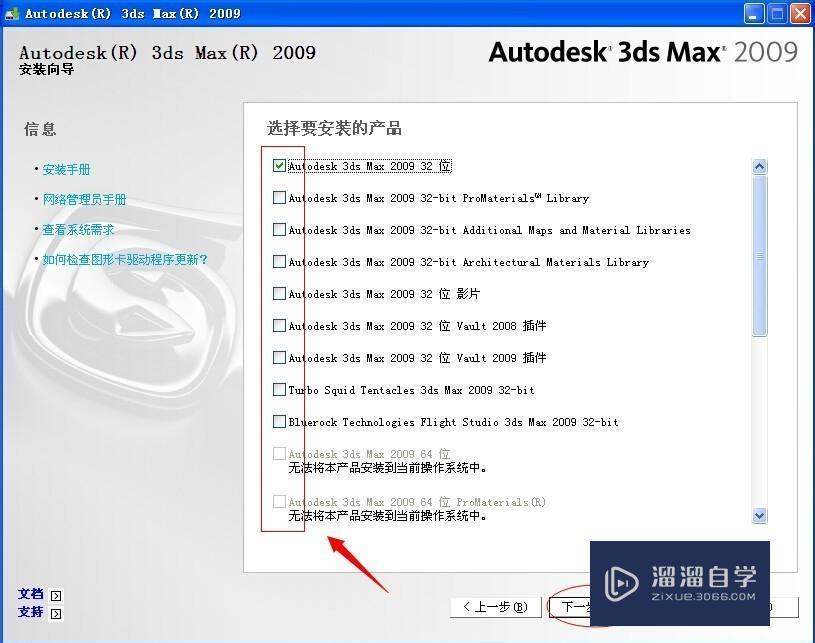Click the 上一步(B) button
This screenshot has width=815, height=643.
(x=495, y=607)
